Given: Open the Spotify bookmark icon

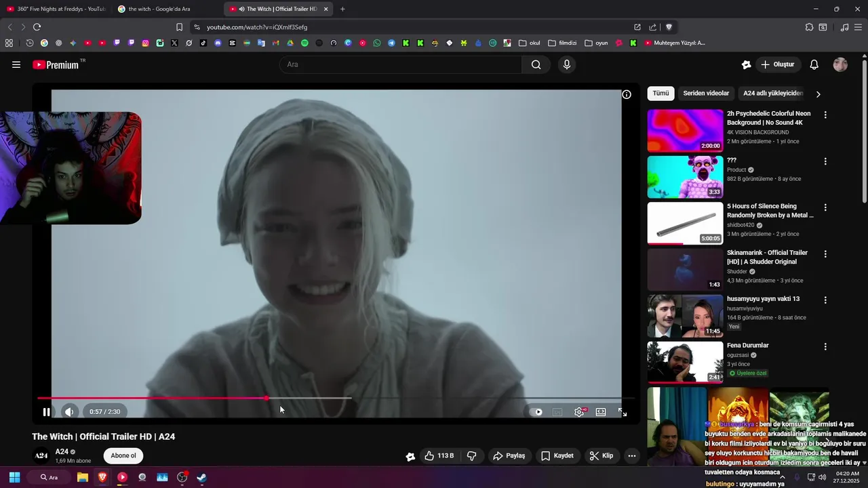Looking at the screenshot, I should pos(304,43).
